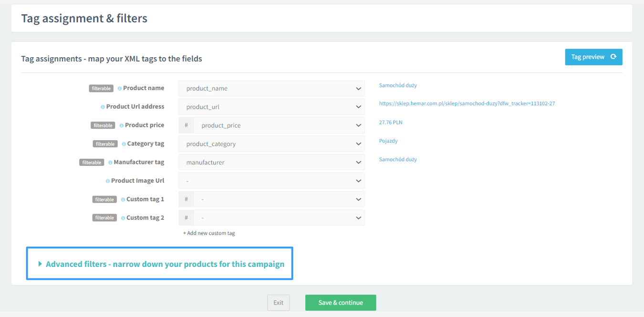The width and height of the screenshot is (644, 317).
Task: Click the info icon beside Product Image Url
Action: click(x=107, y=180)
